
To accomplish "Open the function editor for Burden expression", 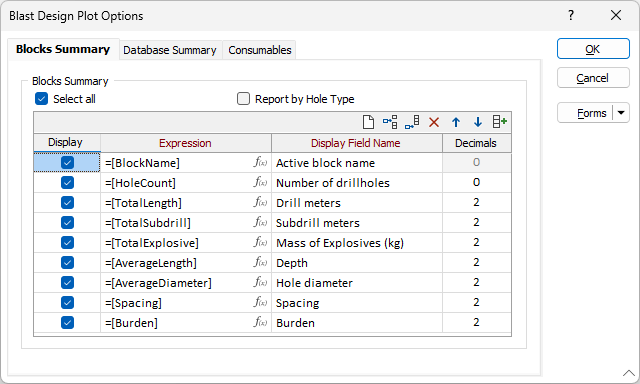I will (260, 322).
